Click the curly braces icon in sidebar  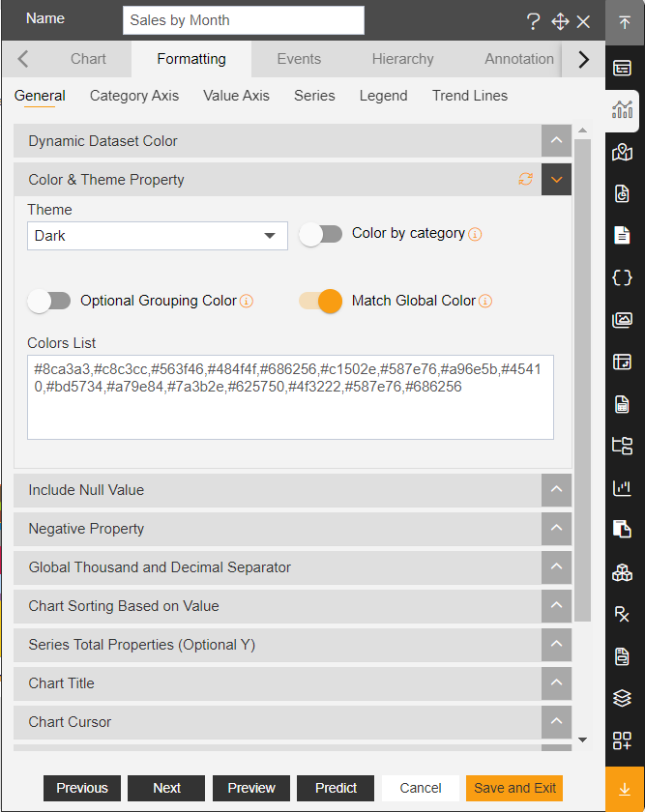(x=622, y=277)
